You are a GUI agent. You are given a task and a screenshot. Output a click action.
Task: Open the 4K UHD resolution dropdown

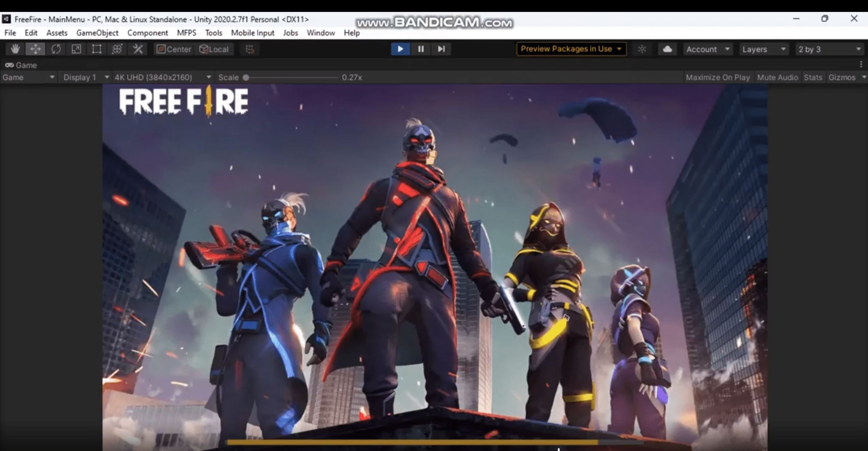(163, 77)
